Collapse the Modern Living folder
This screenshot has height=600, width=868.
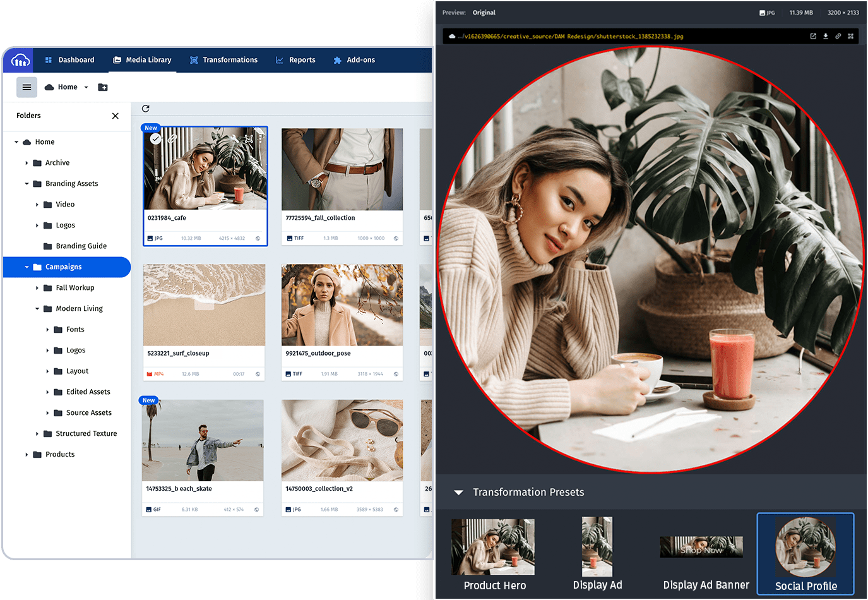coord(37,309)
